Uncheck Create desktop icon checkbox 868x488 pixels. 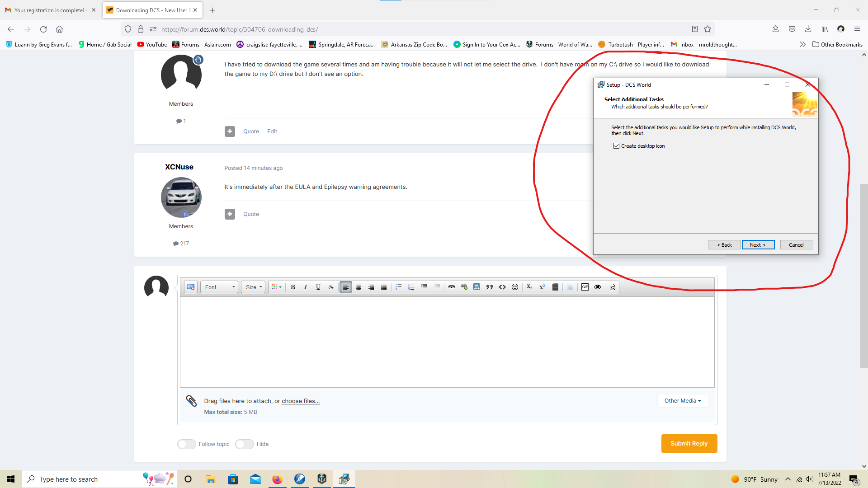click(x=616, y=146)
